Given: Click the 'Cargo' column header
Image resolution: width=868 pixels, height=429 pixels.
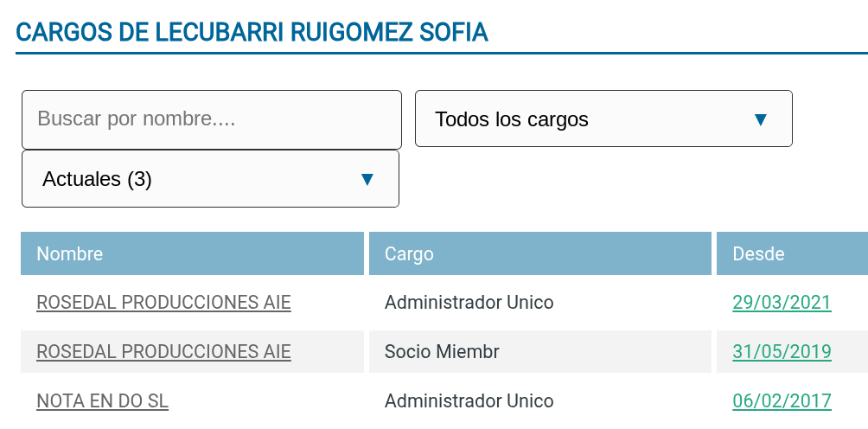Looking at the screenshot, I should [x=409, y=253].
